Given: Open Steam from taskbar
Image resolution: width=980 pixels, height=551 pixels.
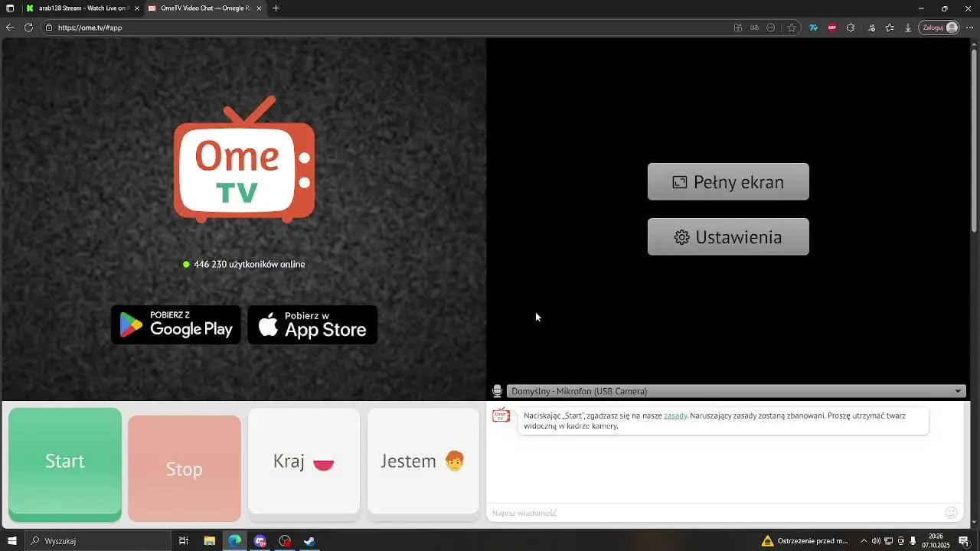Looking at the screenshot, I should pyautogui.click(x=309, y=541).
